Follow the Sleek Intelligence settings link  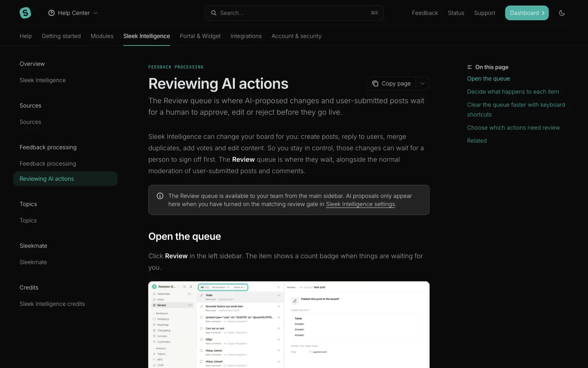click(x=361, y=204)
